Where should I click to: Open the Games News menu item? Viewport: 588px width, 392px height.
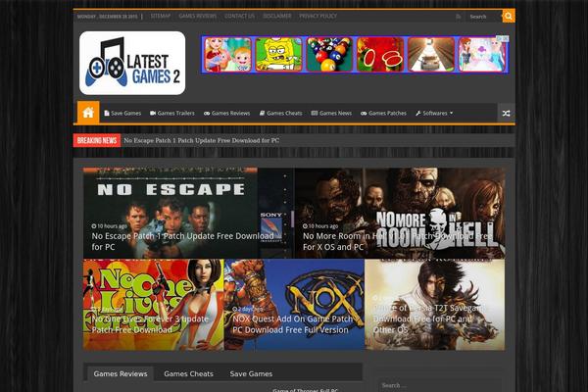(x=331, y=113)
